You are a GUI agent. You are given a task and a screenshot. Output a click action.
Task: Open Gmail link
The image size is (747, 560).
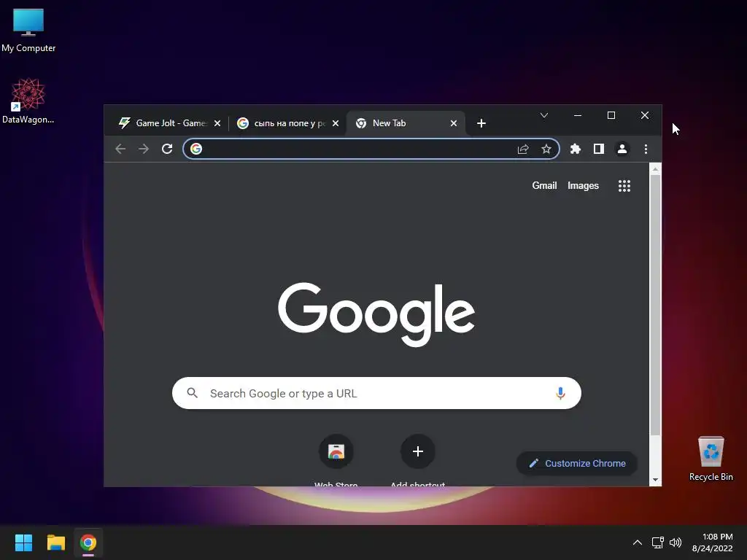click(544, 186)
